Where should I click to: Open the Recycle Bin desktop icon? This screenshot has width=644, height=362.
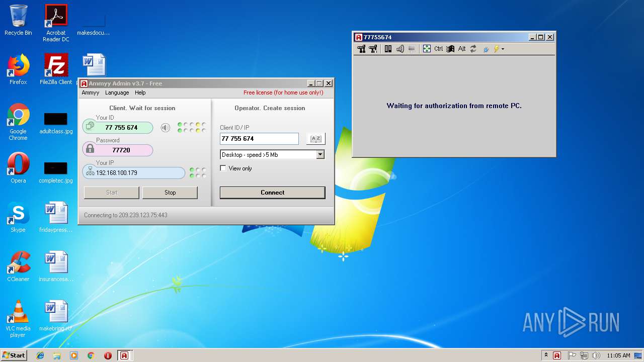pyautogui.click(x=18, y=20)
